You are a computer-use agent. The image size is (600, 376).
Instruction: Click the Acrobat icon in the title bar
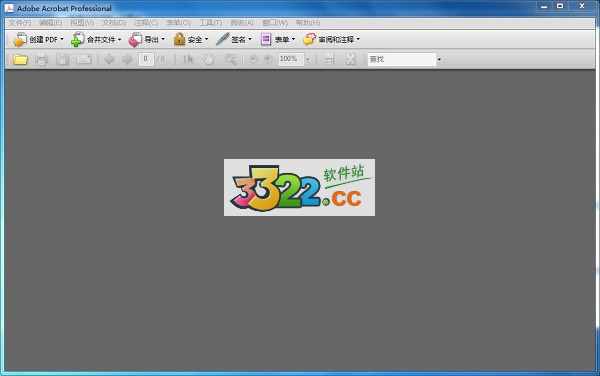tap(9, 8)
